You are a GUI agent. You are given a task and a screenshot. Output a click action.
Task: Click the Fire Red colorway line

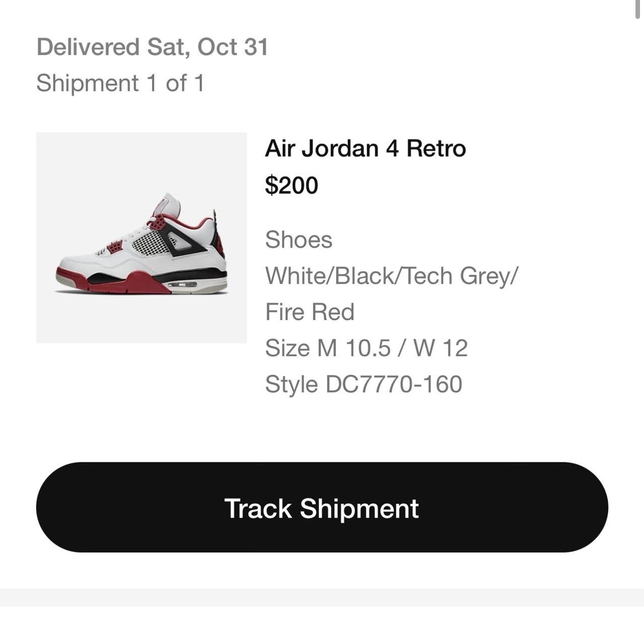pyautogui.click(x=310, y=311)
